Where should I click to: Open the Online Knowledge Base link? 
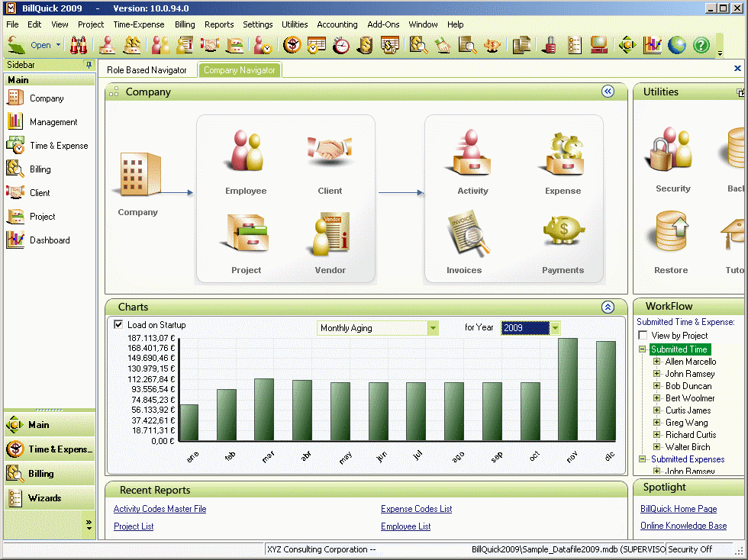click(x=684, y=526)
